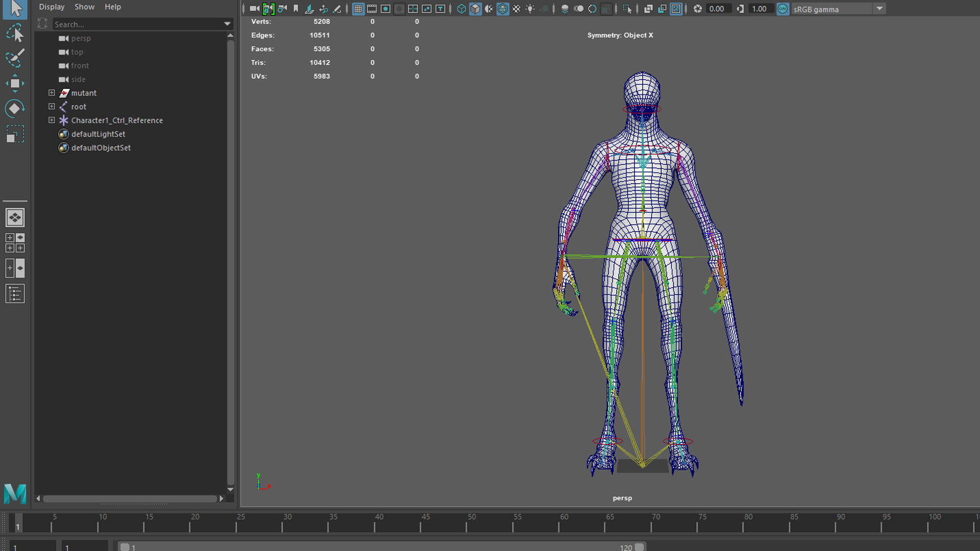Click the Gamma contrast icon
The image size is (980, 551).
tap(740, 9)
